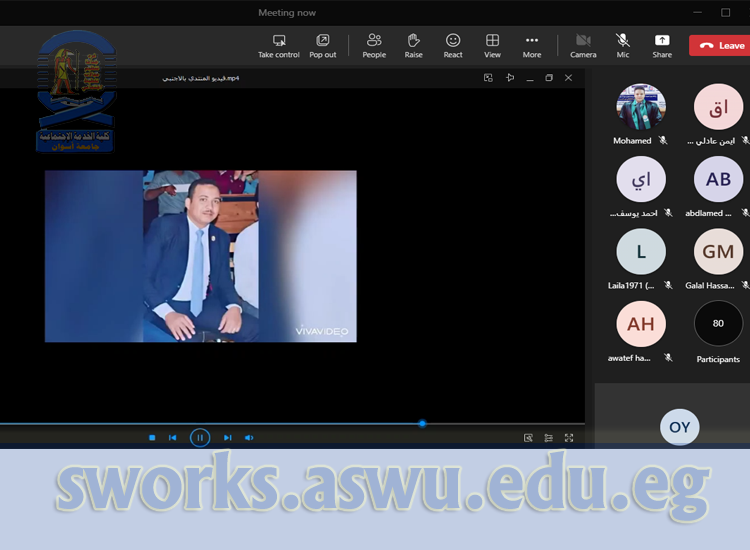Open the People panel
Viewport: 750px width, 550px height.
click(x=374, y=45)
